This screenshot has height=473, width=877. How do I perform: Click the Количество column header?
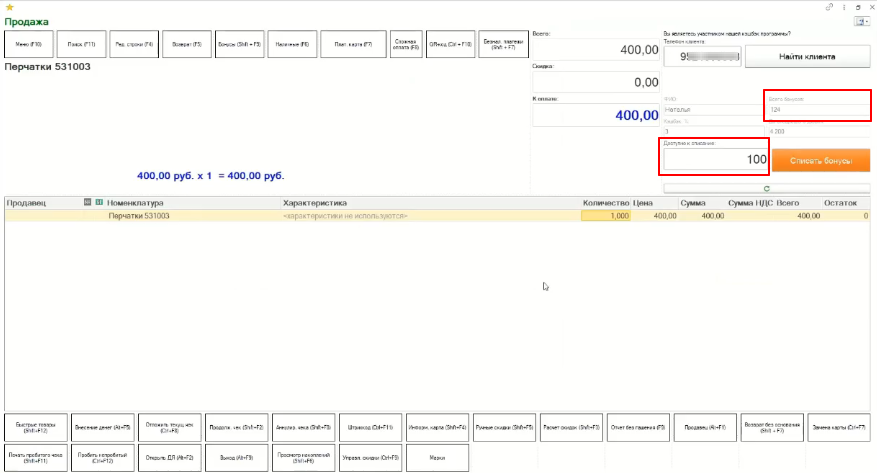coord(606,203)
